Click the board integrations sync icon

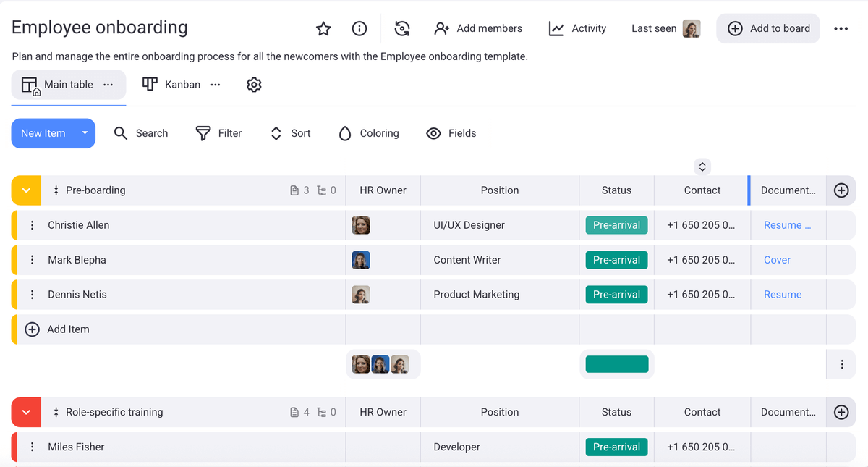pos(402,29)
